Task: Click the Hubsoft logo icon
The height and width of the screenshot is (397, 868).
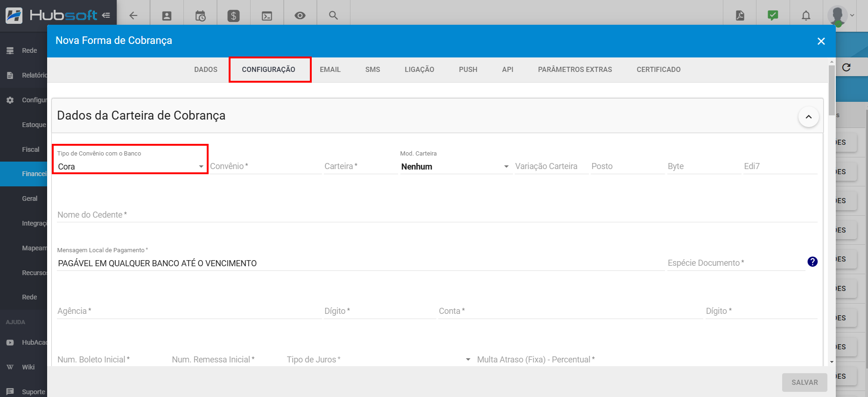Action: [x=14, y=15]
